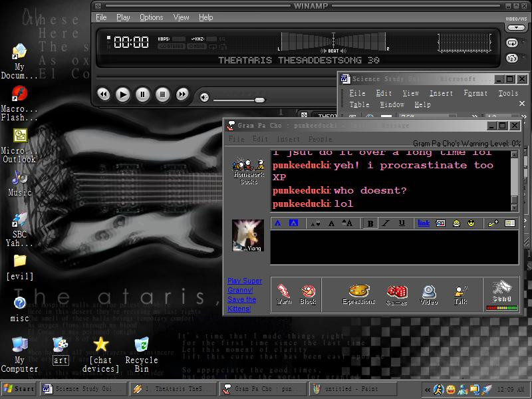
Task: Pause the song in Winamp
Action: 142,94
